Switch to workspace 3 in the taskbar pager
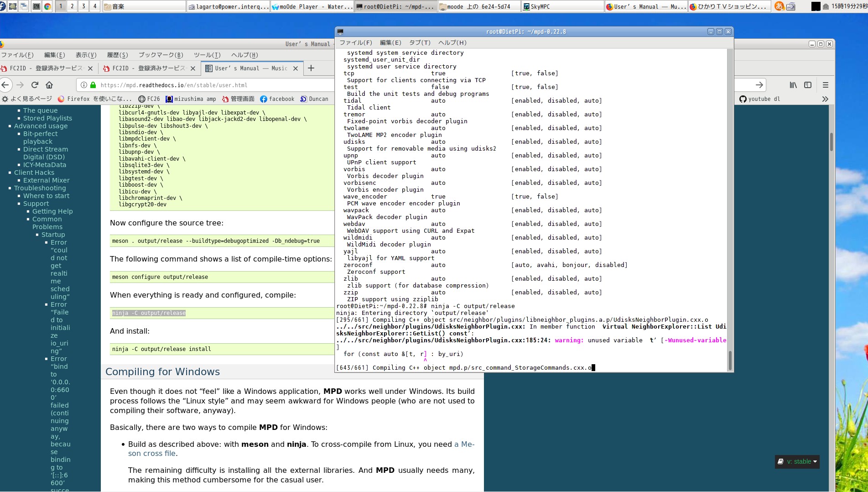 click(x=83, y=6)
